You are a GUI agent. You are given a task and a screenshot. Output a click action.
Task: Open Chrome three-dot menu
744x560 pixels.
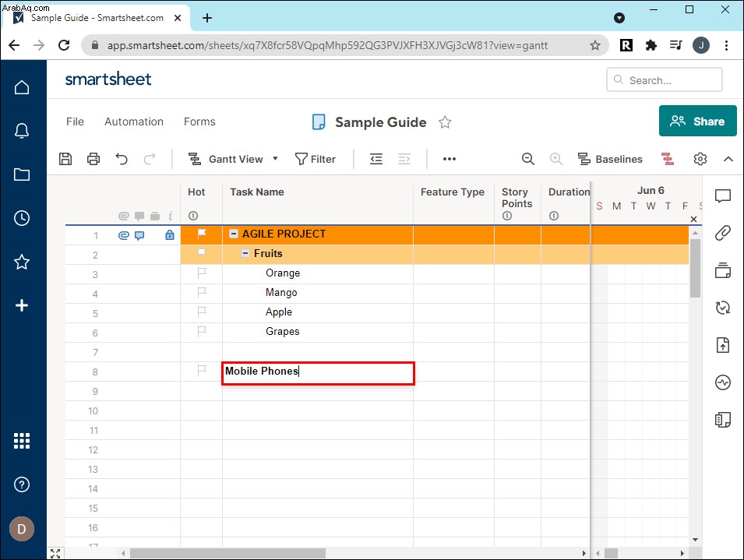coord(726,45)
